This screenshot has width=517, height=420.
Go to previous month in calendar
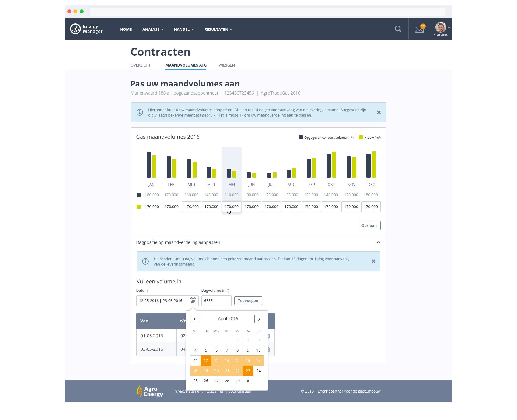tap(195, 319)
